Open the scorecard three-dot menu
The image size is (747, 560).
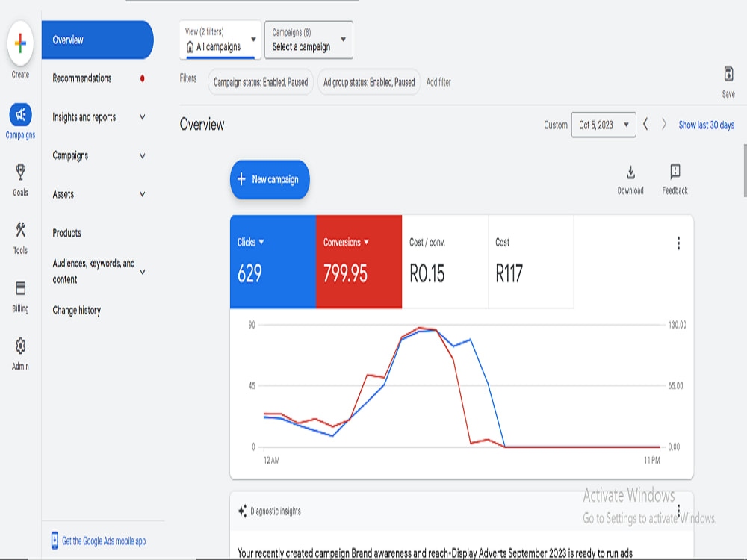[x=678, y=243]
